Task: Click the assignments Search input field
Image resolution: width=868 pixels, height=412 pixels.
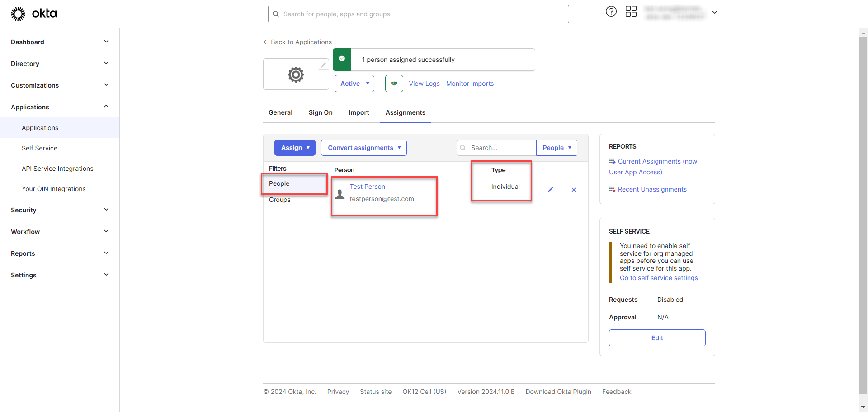Action: [500, 148]
